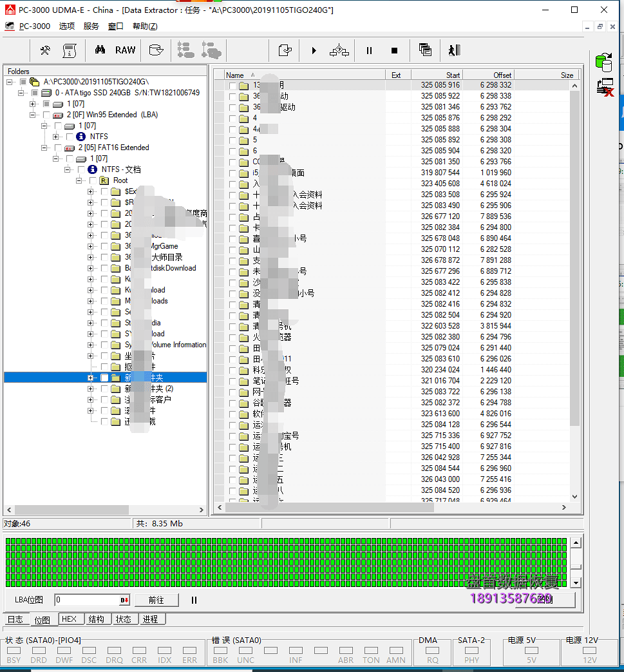Click the tree-structure with disk icon
624x672 pixels.
click(x=211, y=50)
